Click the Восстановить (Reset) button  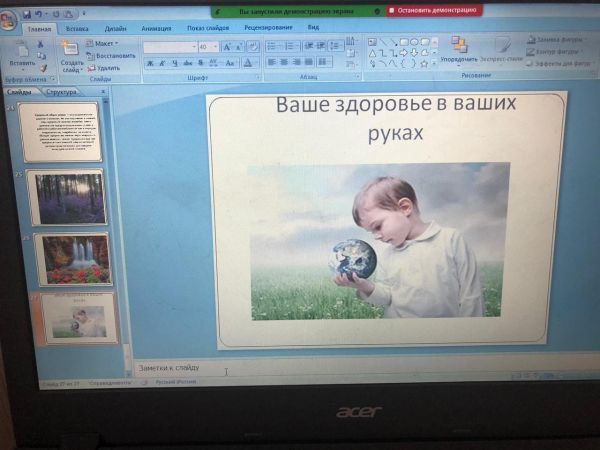coord(113,56)
